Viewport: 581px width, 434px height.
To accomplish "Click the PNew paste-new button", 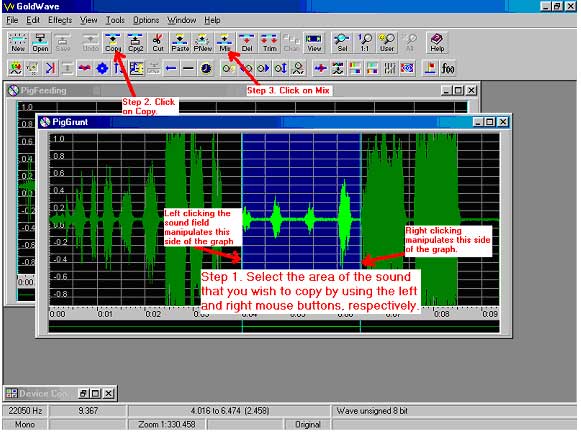I will coord(202,43).
